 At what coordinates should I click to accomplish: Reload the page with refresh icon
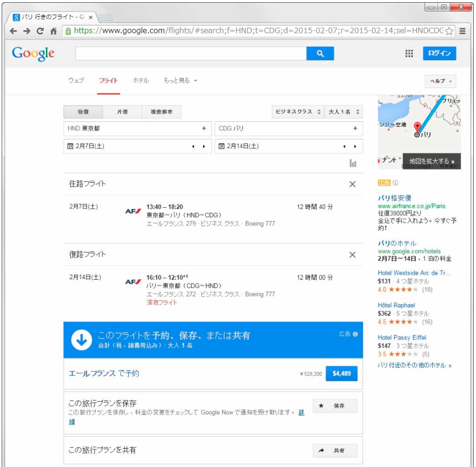40,31
